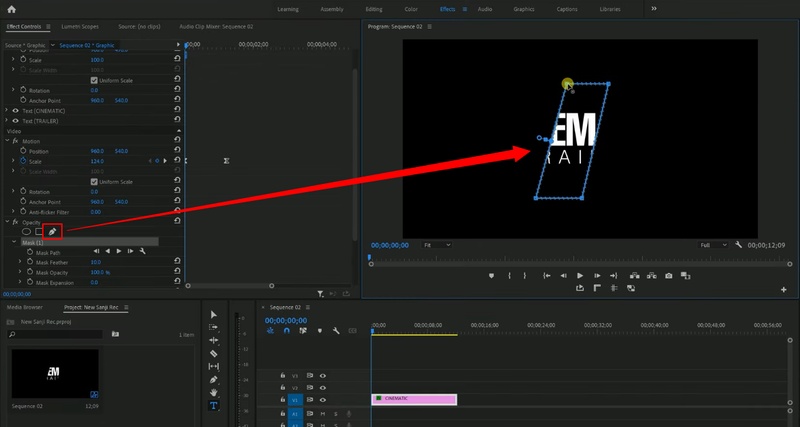Select the Razor tool in the tools panel
This screenshot has width=800, height=427.
[214, 353]
